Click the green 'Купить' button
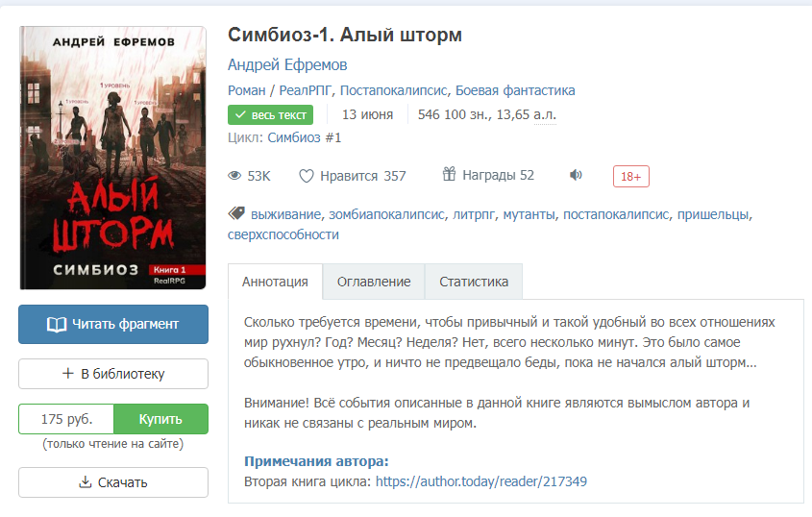This screenshot has height=517, width=812. click(x=160, y=419)
